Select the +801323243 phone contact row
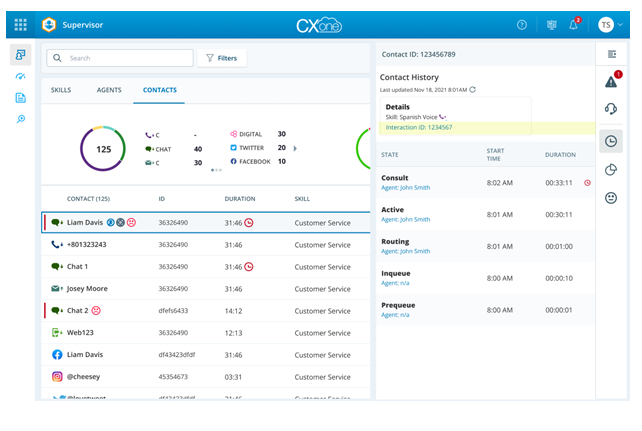This screenshot has height=431, width=642. (206, 245)
